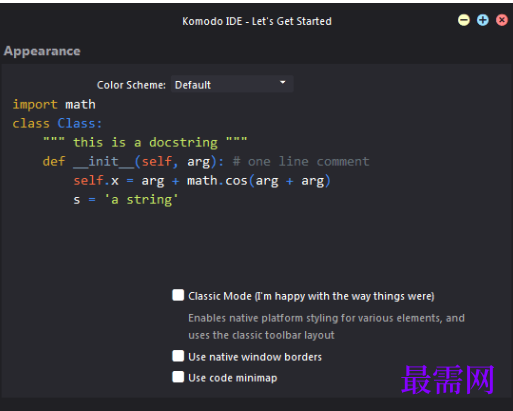Click the Appearance heading
This screenshot has width=513, height=411.
coord(42,51)
